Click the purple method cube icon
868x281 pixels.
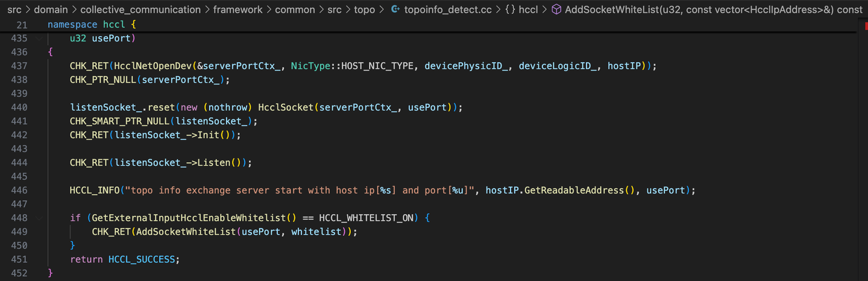pyautogui.click(x=557, y=10)
